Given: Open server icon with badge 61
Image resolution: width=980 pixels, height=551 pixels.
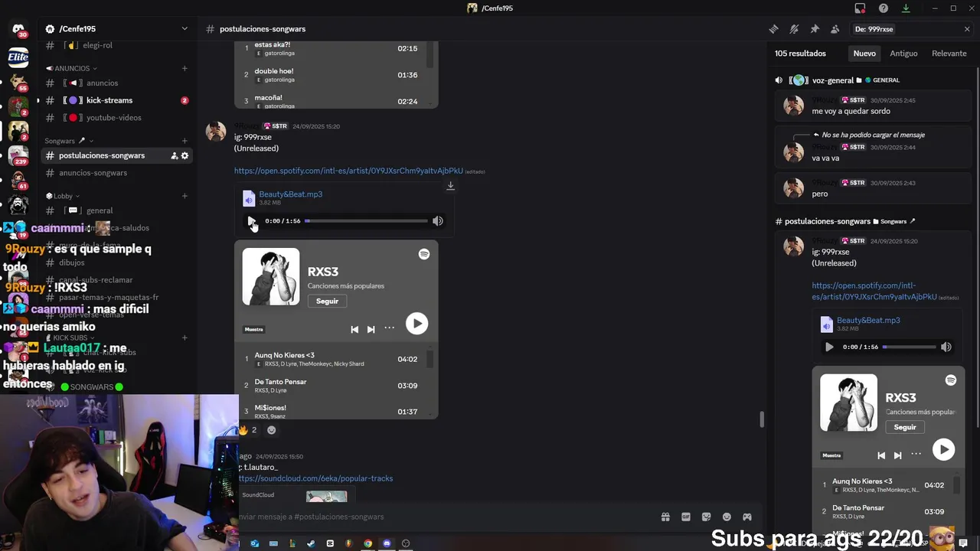Looking at the screenshot, I should coord(18,181).
